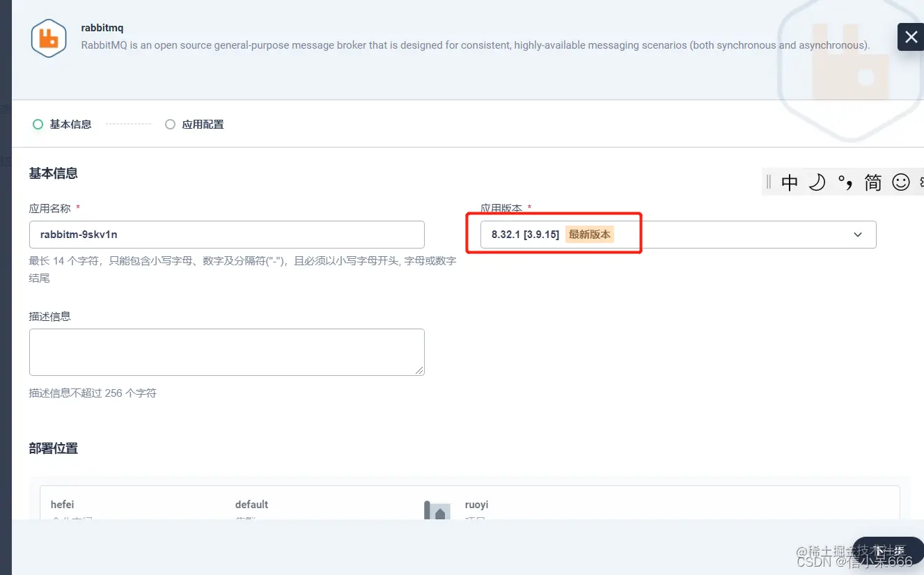Click the 最新版本 tag
Image resolution: width=924 pixels, height=575 pixels.
[589, 235]
